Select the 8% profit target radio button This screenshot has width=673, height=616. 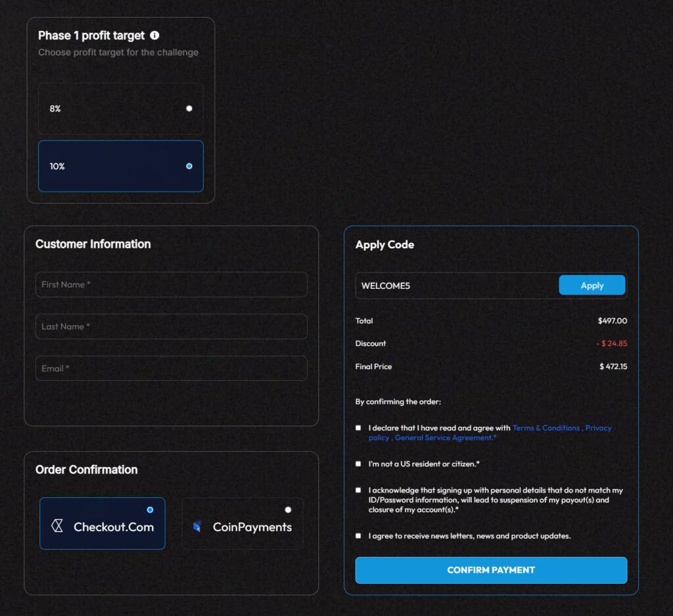click(189, 108)
